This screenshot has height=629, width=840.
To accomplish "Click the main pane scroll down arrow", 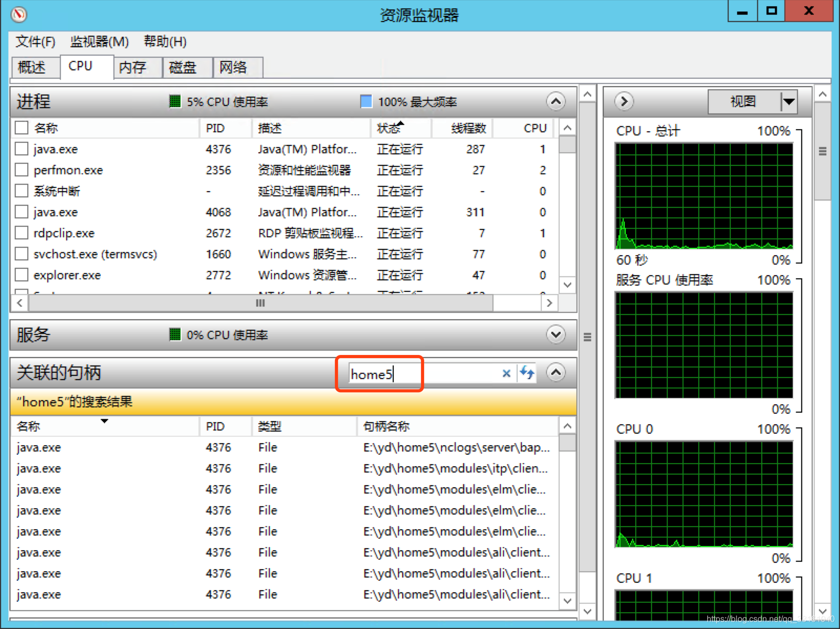I will pyautogui.click(x=587, y=611).
